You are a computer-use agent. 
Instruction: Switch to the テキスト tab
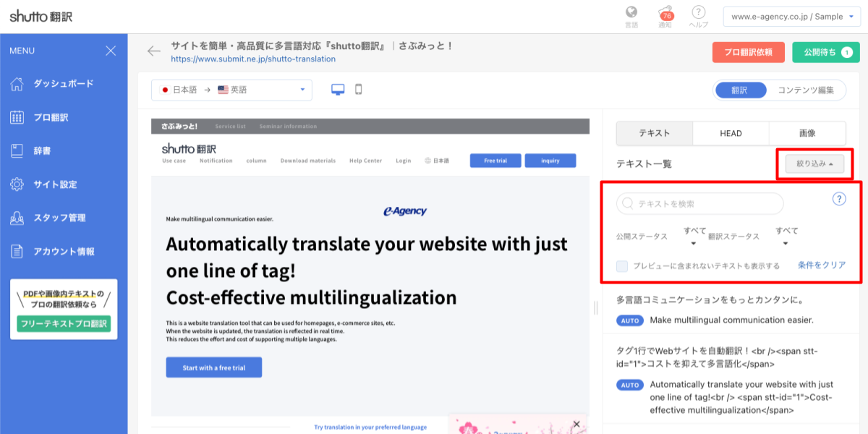pos(654,133)
